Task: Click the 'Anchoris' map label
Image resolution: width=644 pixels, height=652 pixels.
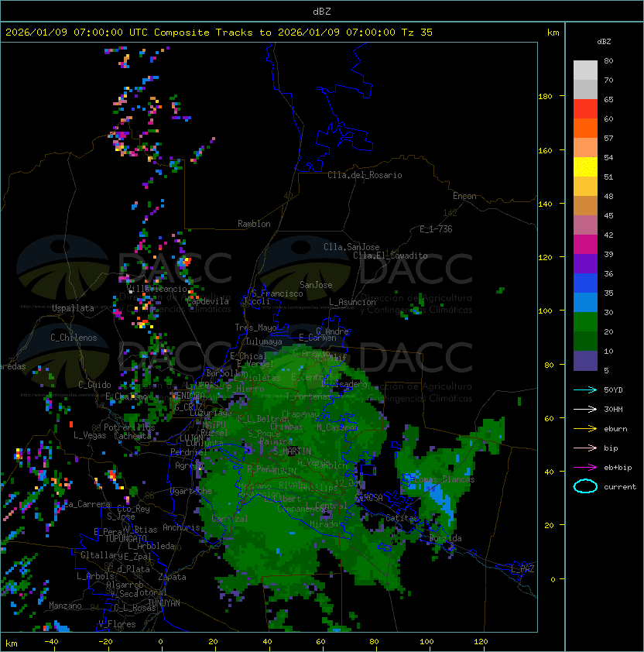Action: pyautogui.click(x=181, y=527)
